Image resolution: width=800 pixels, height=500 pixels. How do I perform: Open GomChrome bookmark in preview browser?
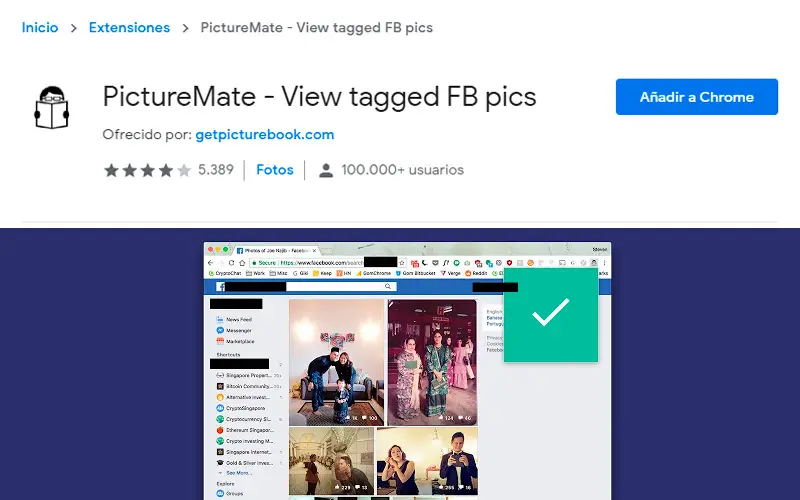(x=373, y=273)
